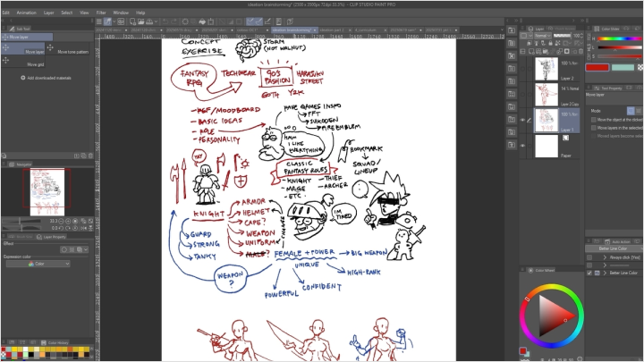644x362 pixels.
Task: Click the Open file folder icon in command bar
Action: [x=141, y=21]
